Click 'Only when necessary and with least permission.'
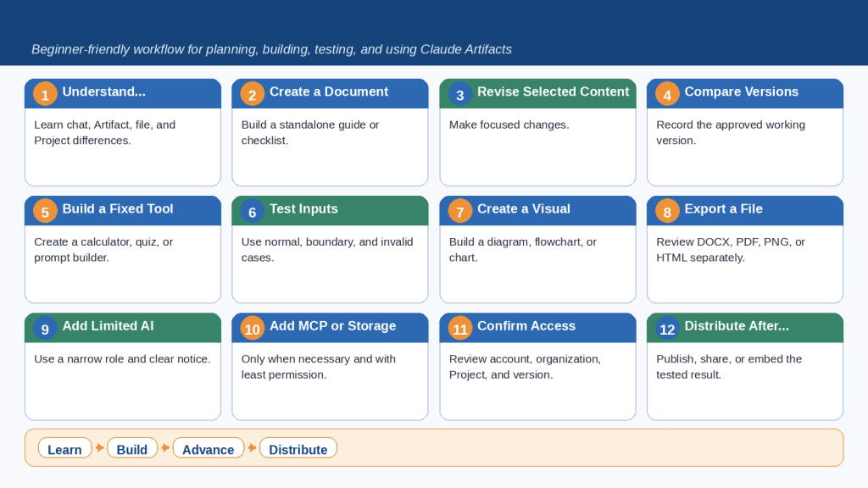Viewport: 868px width, 488px height. (319, 368)
